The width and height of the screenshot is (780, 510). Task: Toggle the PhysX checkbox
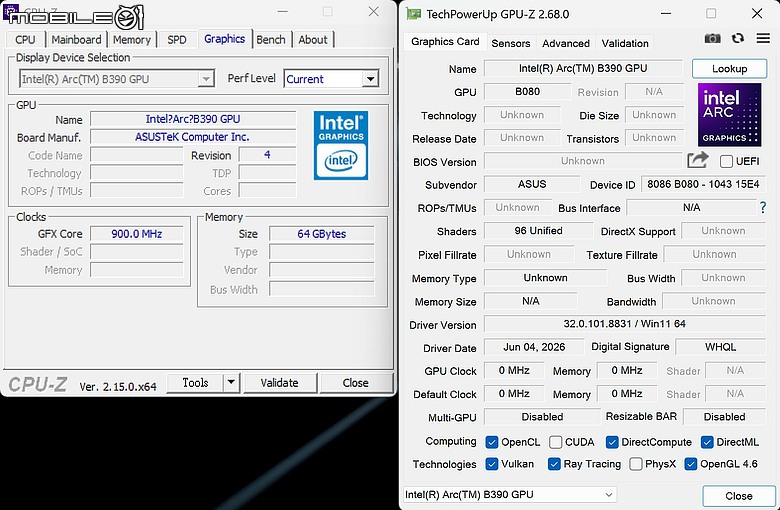coord(636,464)
